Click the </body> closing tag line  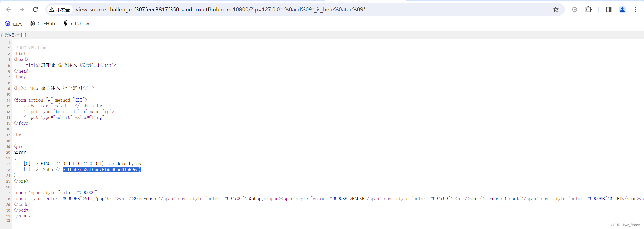point(22,210)
